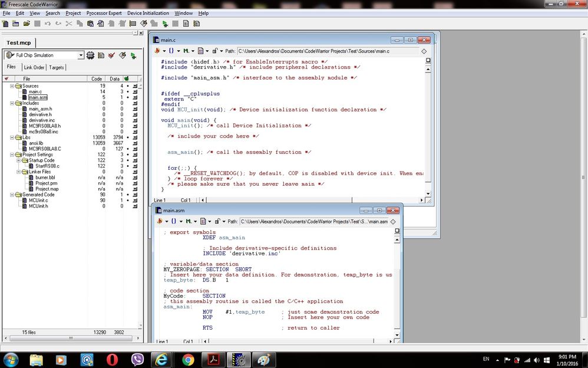Collapse the Linker Files folder

pyautogui.click(x=18, y=172)
